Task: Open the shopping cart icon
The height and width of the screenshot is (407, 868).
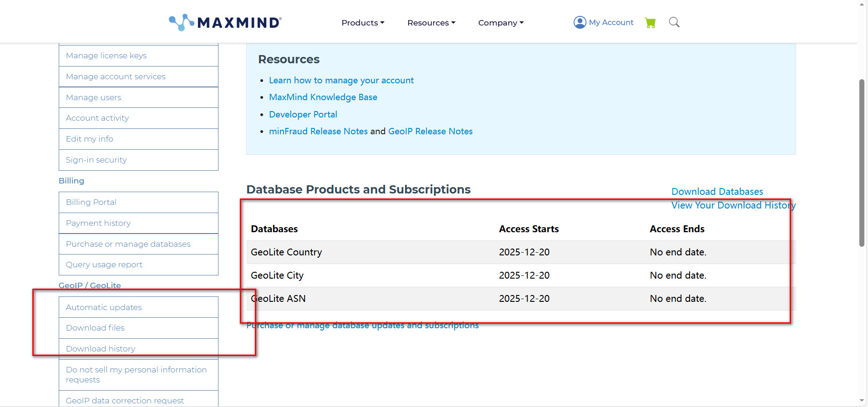Action: (650, 23)
